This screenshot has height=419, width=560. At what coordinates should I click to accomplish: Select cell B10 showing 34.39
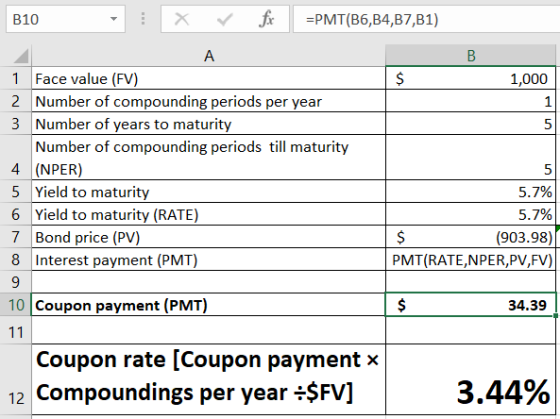pyautogui.click(x=471, y=305)
